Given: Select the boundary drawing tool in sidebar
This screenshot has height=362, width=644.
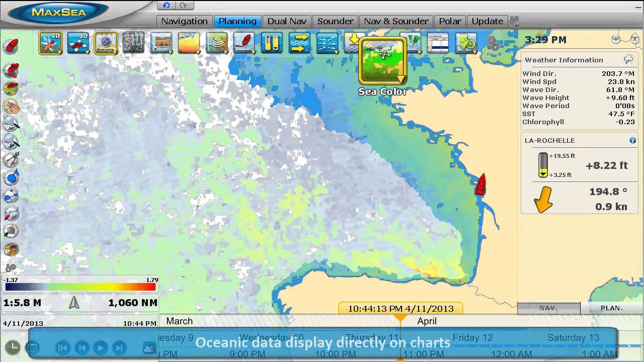Looking at the screenshot, I should coord(11,213).
